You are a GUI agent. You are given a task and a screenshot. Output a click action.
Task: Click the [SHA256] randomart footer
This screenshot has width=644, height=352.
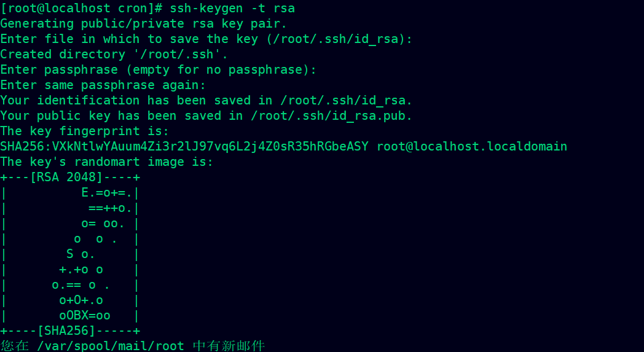click(66, 330)
